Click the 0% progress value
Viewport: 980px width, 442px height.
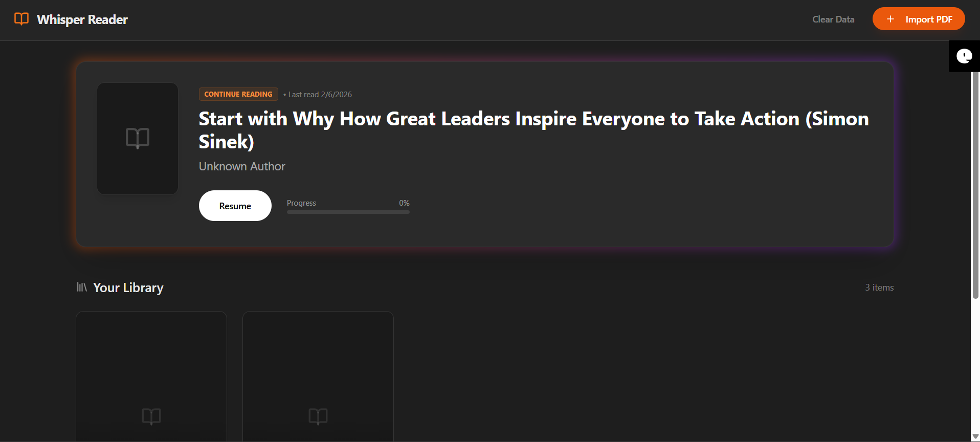(404, 203)
